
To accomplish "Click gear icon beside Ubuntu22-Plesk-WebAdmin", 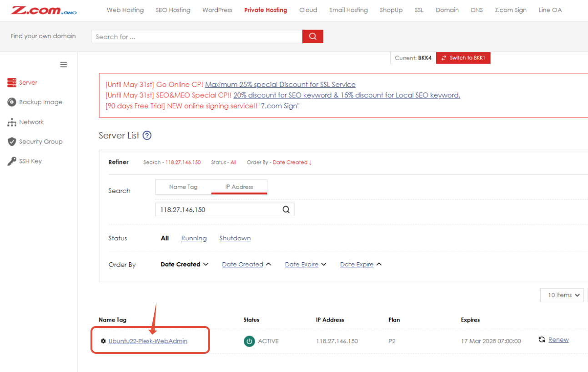I will [x=103, y=341].
